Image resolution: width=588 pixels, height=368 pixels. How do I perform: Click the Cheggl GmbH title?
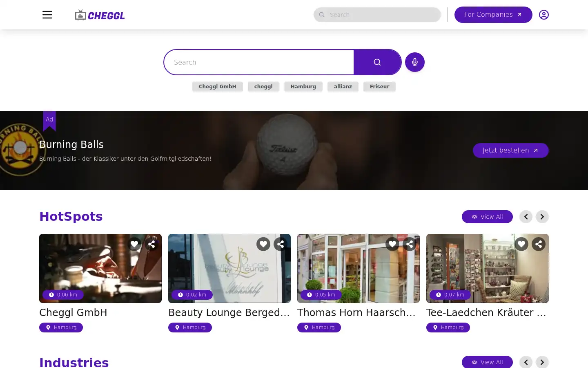[x=73, y=313]
